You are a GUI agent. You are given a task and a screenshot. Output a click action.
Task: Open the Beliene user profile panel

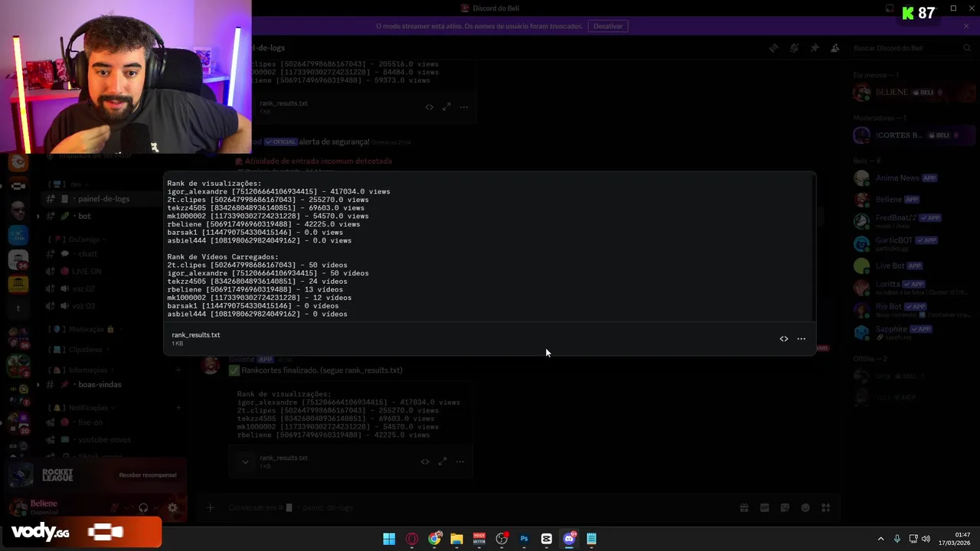(44, 507)
